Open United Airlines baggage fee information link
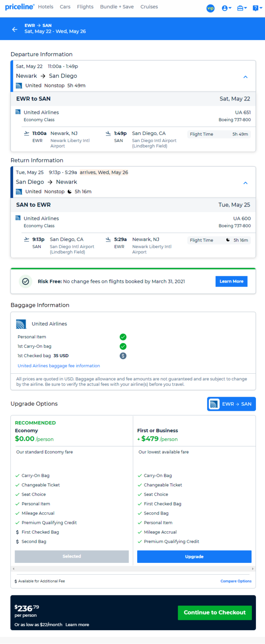 [59, 366]
